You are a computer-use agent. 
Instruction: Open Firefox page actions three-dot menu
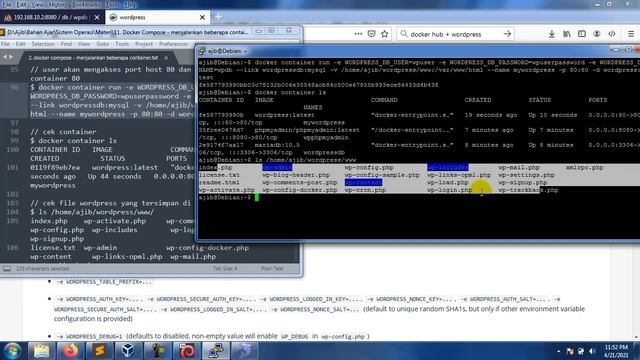tap(358, 34)
